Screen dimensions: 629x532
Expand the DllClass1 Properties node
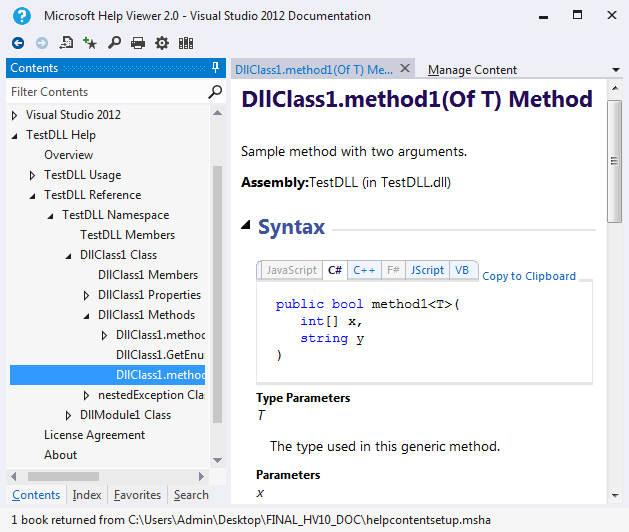point(86,296)
